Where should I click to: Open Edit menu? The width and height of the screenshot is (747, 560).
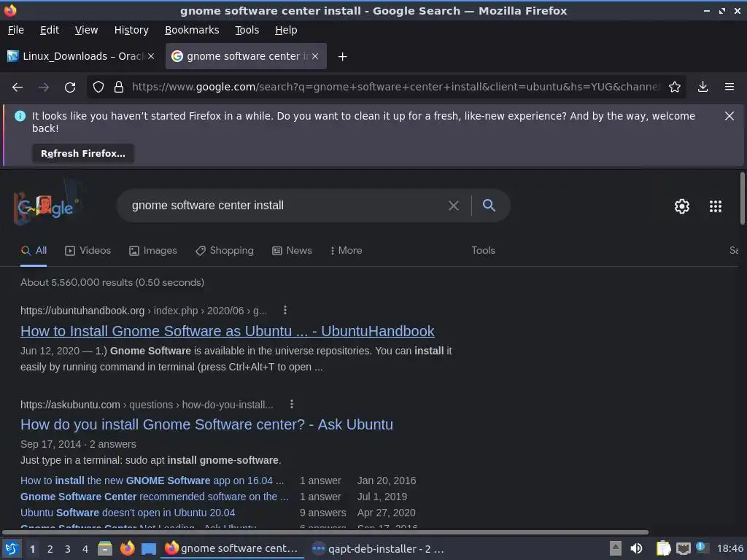[50, 30]
